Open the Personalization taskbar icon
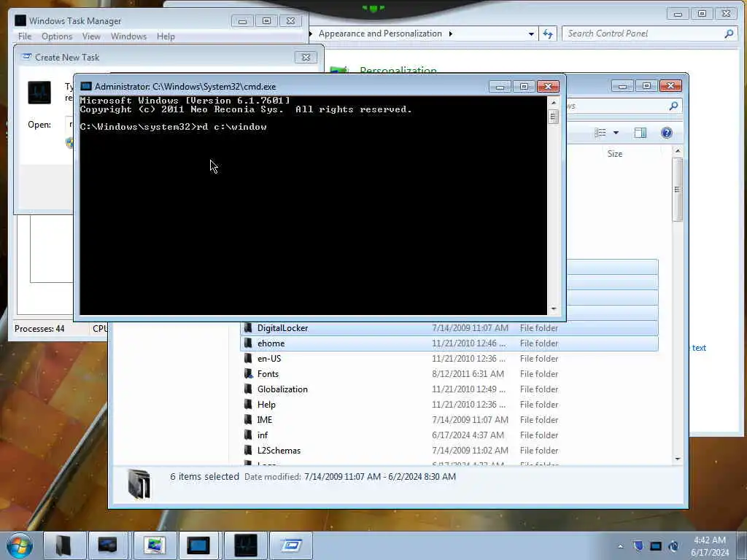This screenshot has width=747, height=560. point(155,545)
